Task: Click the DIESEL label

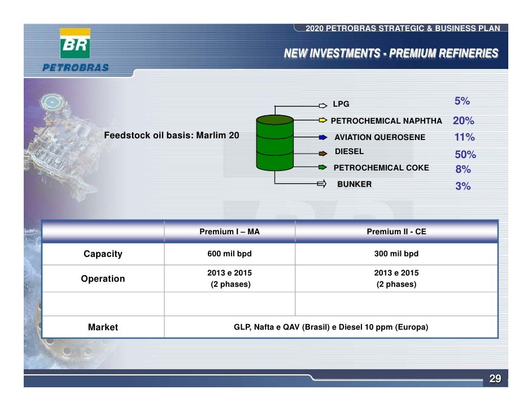Action: 349,151
